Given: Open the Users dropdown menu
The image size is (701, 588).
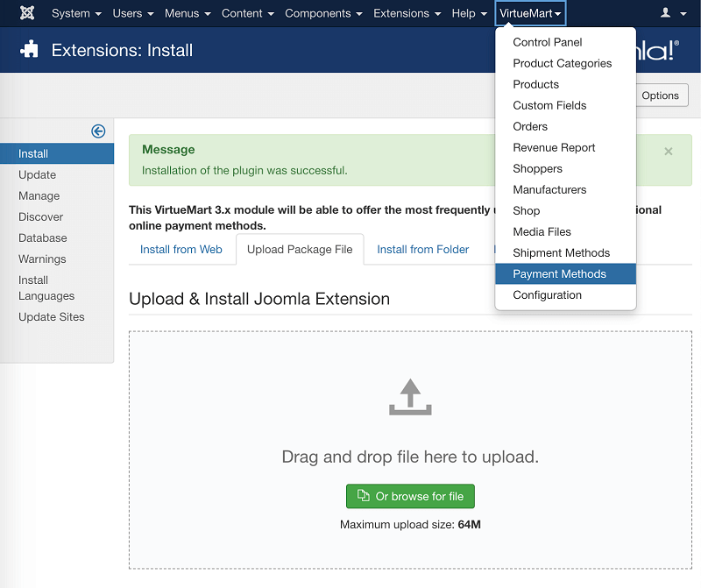Looking at the screenshot, I should [x=133, y=13].
